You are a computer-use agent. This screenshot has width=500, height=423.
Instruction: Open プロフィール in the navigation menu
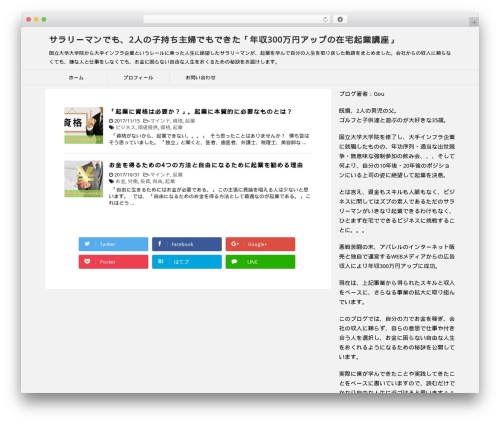138,78
